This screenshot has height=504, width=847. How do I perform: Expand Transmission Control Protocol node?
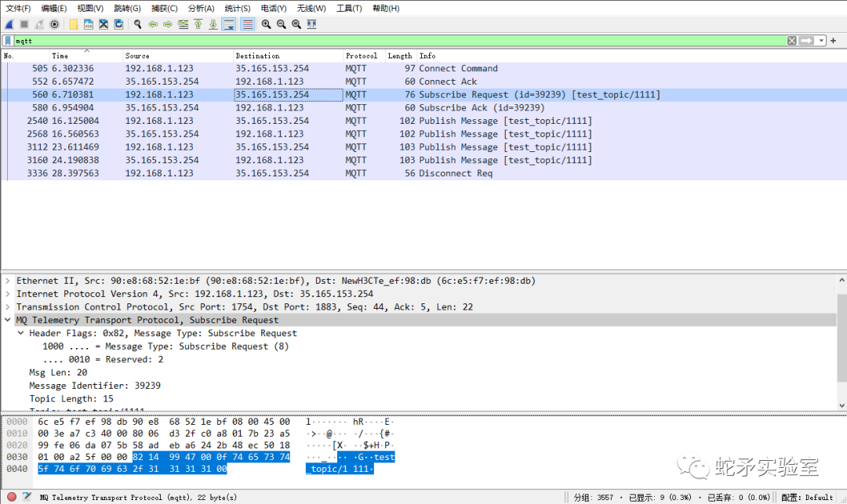[x=8, y=306]
